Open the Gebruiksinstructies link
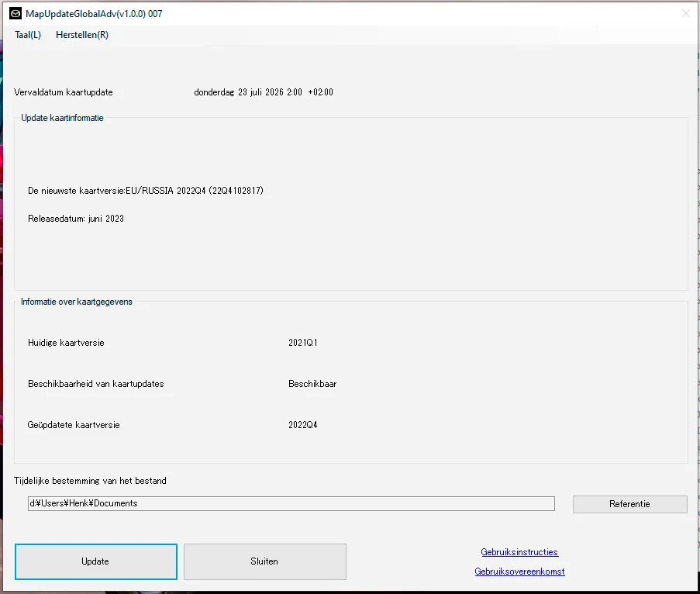Viewport: 700px width, 594px height. (x=519, y=552)
